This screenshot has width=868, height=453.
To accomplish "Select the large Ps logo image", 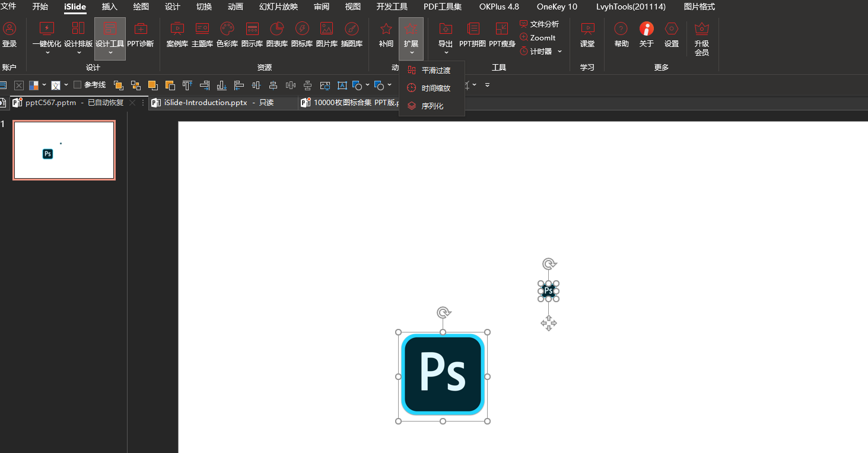I will pyautogui.click(x=443, y=376).
